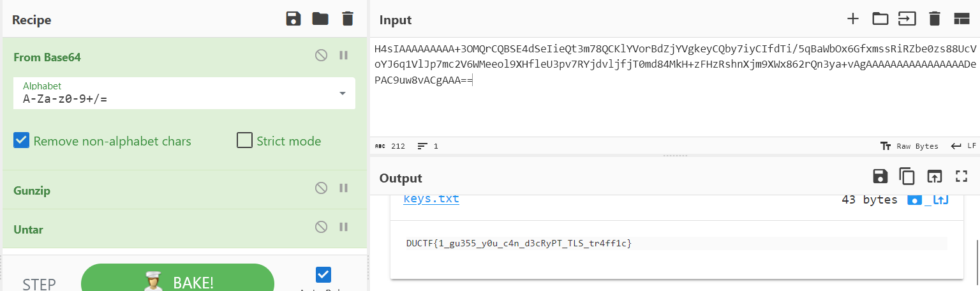This screenshot has width=980, height=291.
Task: Add a new input tab
Action: pos(853,19)
